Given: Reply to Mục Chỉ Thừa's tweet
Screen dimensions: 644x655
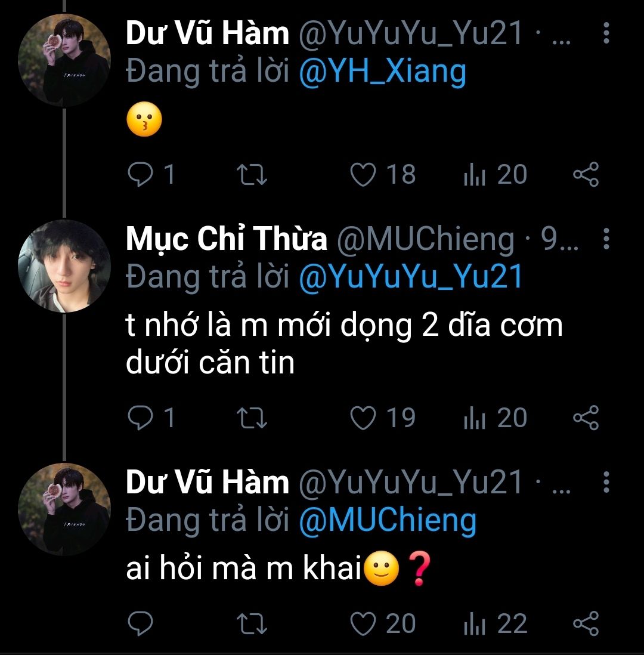Looking at the screenshot, I should tap(141, 417).
